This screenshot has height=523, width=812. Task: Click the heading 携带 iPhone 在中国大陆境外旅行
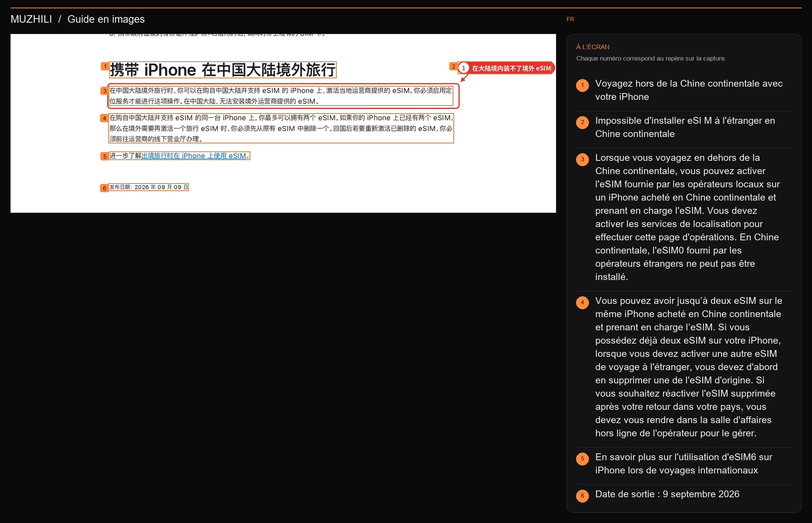point(223,70)
